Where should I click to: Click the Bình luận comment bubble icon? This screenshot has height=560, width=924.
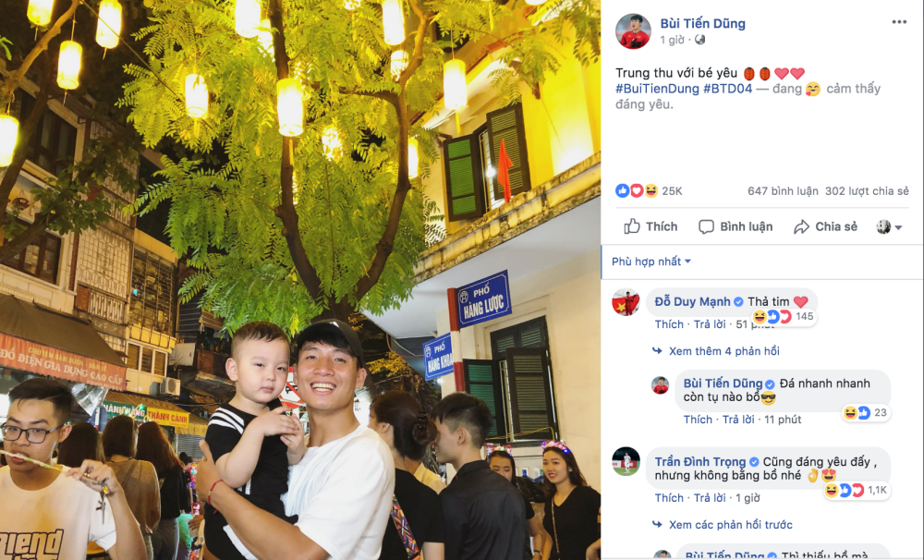click(706, 227)
